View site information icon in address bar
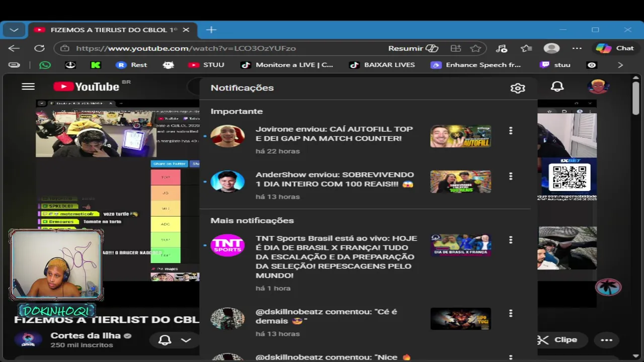The width and height of the screenshot is (644, 362). (x=64, y=48)
